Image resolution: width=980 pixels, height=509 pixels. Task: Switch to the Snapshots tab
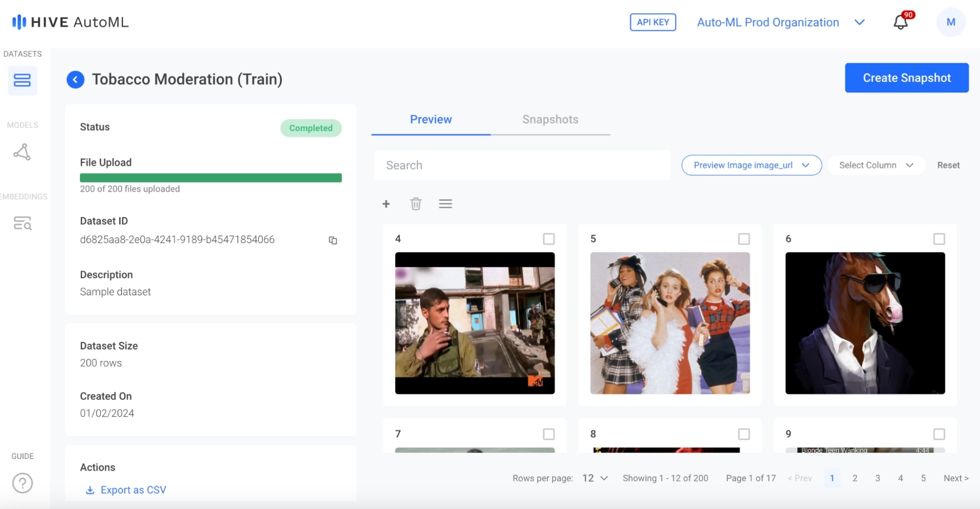[550, 120]
